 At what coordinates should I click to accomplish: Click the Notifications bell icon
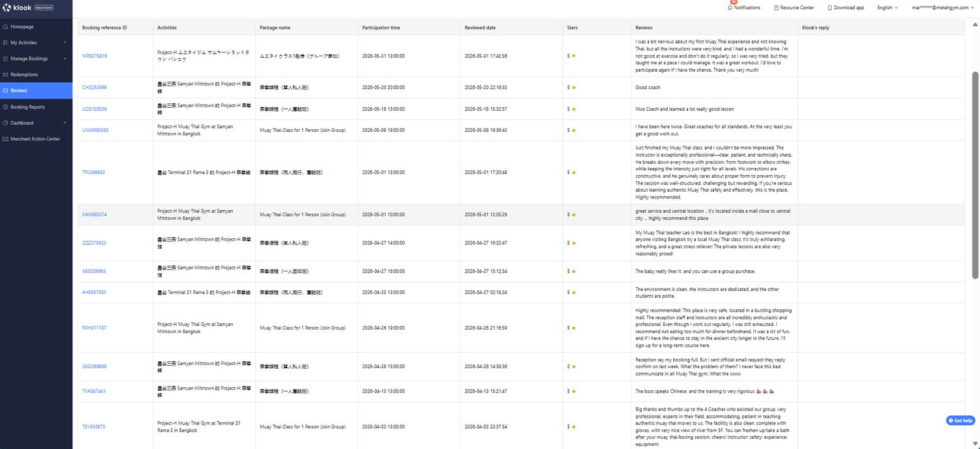pyautogui.click(x=730, y=7)
